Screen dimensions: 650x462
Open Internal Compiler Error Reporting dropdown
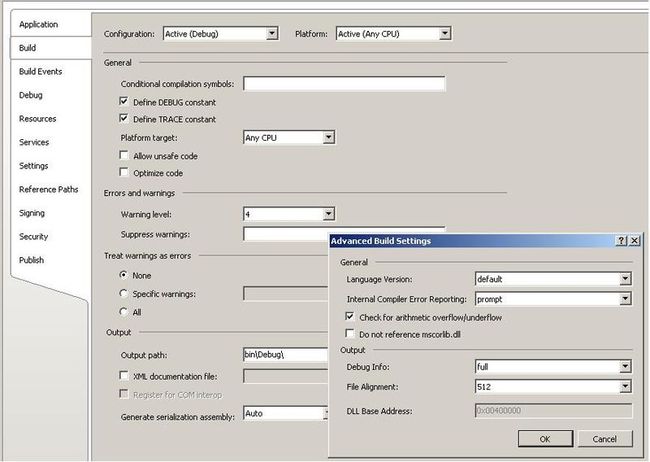tap(625, 299)
